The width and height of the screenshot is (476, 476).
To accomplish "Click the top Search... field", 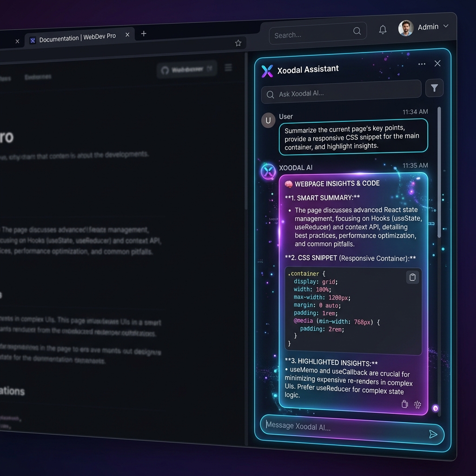I will [x=317, y=33].
